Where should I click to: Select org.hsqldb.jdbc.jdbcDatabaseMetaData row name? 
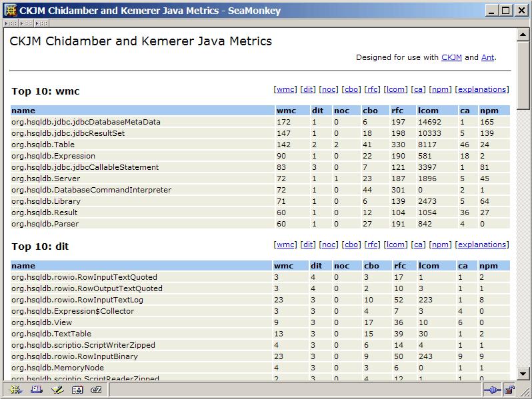pyautogui.click(x=86, y=122)
